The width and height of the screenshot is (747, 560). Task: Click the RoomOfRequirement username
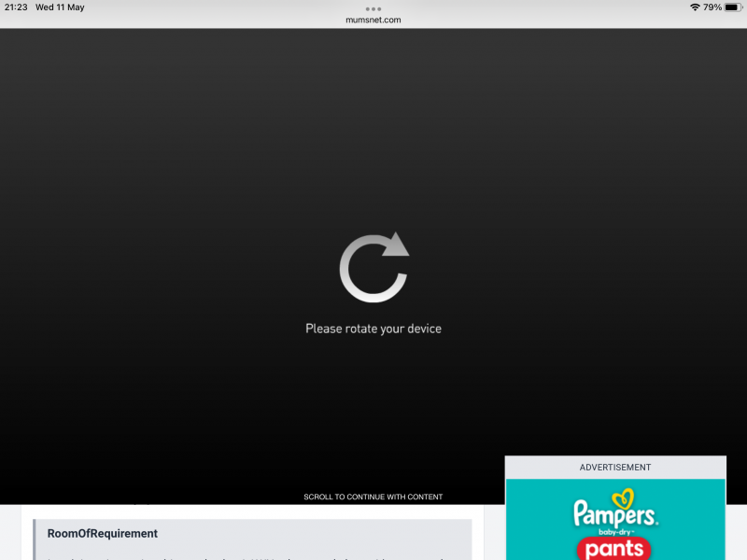click(x=103, y=534)
